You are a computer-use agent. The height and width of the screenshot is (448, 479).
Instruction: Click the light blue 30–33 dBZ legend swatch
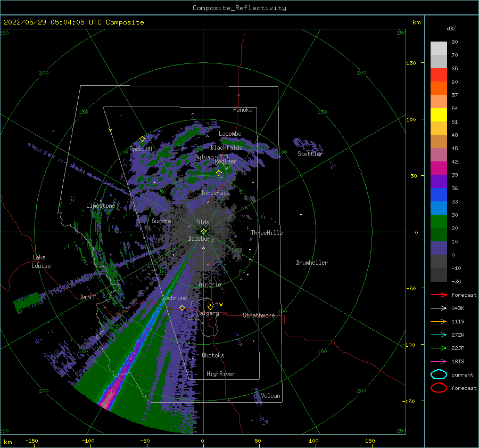point(439,208)
